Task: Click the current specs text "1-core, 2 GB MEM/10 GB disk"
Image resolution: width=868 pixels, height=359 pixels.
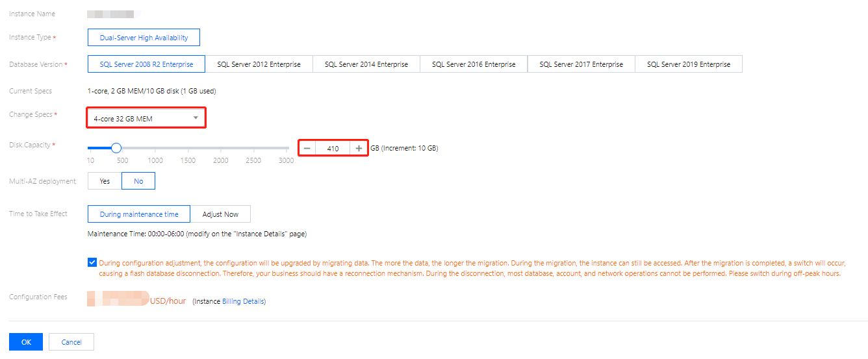Action: pyautogui.click(x=133, y=91)
